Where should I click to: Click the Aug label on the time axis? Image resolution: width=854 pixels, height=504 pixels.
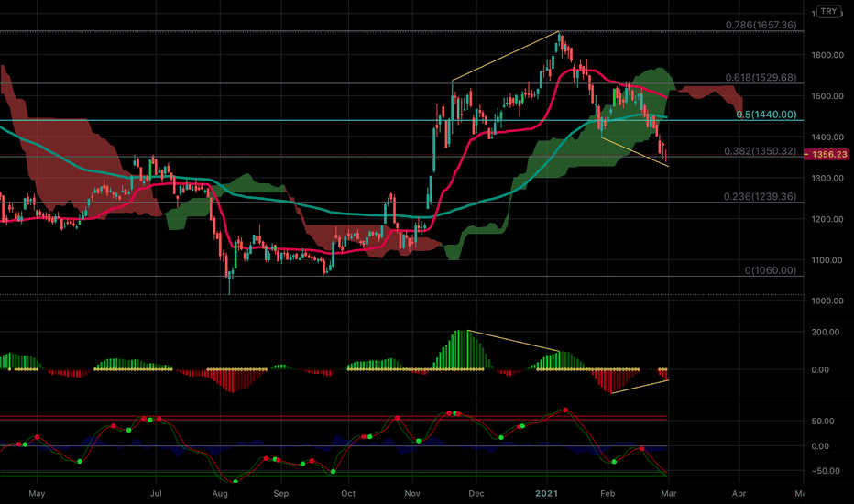(220, 494)
